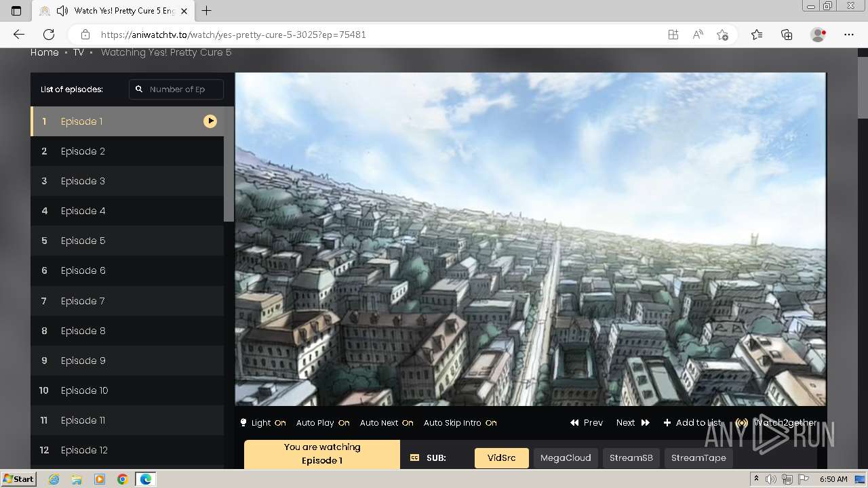The height and width of the screenshot is (488, 868).
Task: Click the Edge taskbar icon
Action: pyautogui.click(x=146, y=479)
